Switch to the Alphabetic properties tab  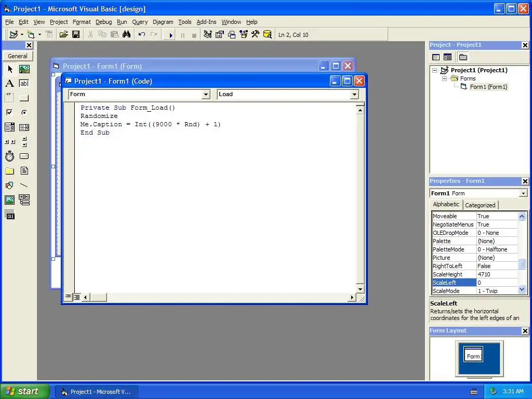pos(446,204)
